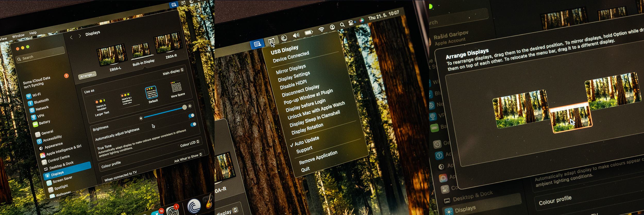Open Spotlight magnifying glass in the menu bar
Screen dimensions: 644x215
[x=342, y=25]
